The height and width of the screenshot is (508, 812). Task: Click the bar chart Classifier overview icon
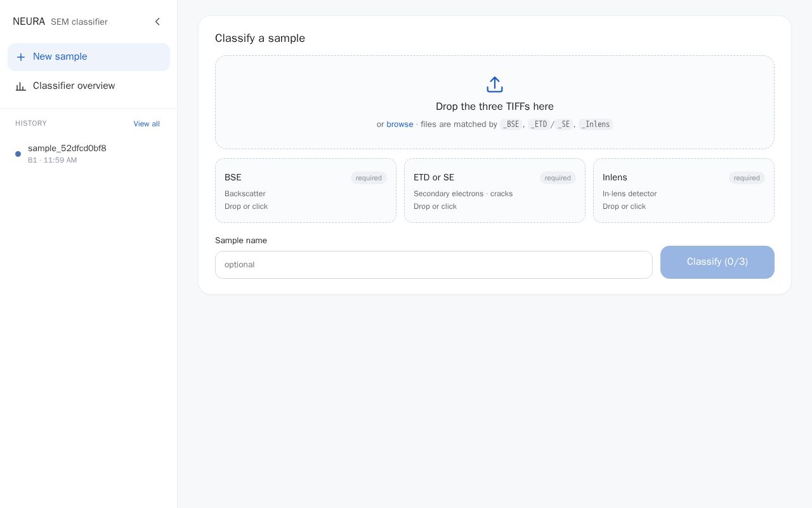point(21,86)
